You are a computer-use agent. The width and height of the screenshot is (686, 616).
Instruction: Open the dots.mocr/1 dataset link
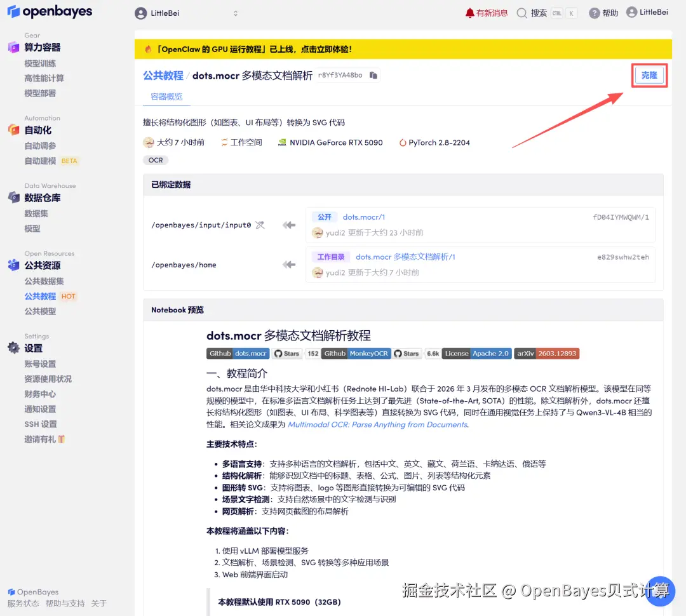point(363,217)
